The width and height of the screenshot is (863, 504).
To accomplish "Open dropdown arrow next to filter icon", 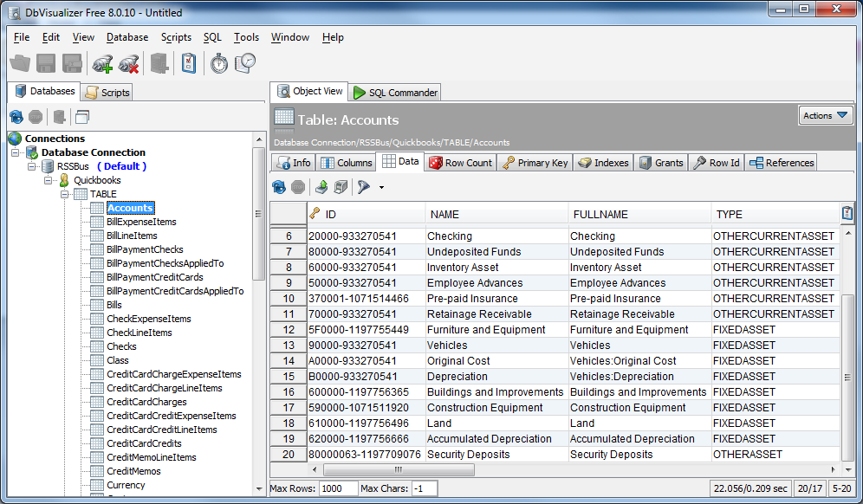I will point(381,188).
